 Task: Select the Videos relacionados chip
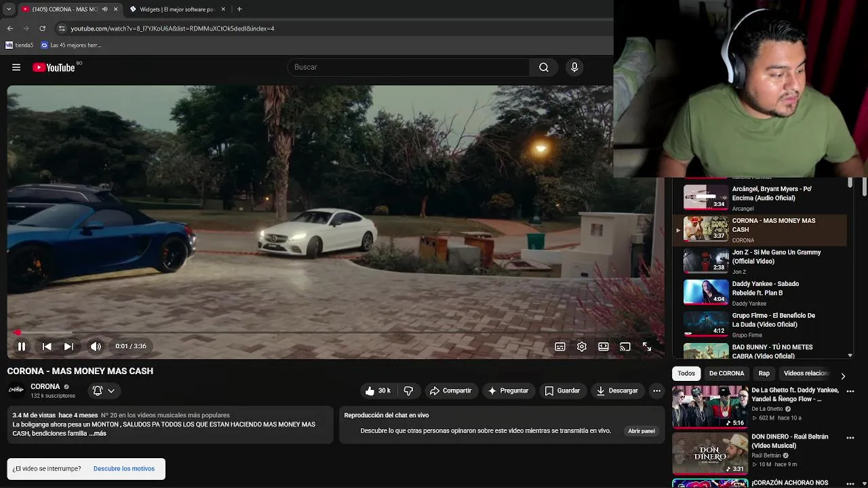click(x=806, y=373)
